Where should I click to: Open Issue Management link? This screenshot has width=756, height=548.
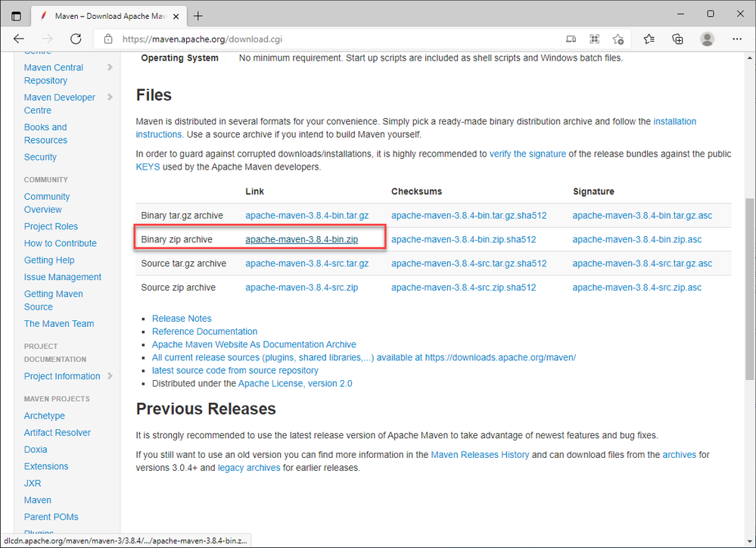point(63,277)
